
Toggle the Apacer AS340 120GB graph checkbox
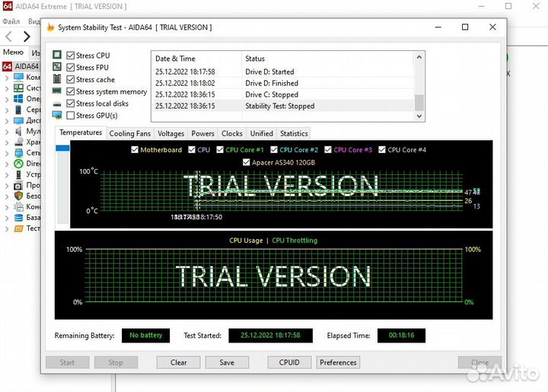coord(246,162)
